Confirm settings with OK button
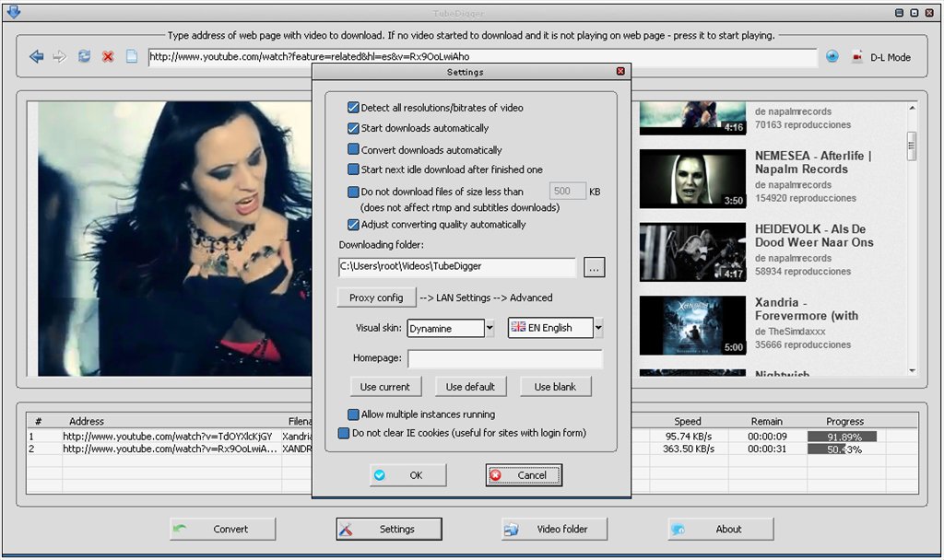Image resolution: width=944 pixels, height=560 pixels. coord(407,475)
